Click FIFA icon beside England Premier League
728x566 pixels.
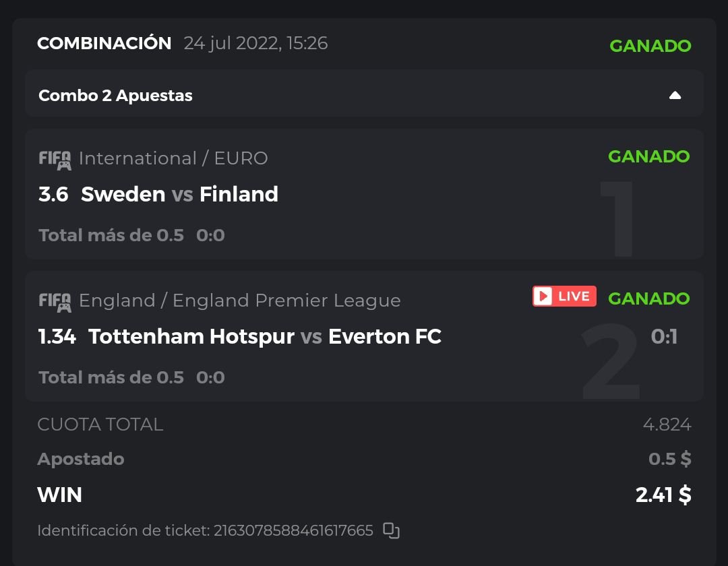[x=55, y=302]
